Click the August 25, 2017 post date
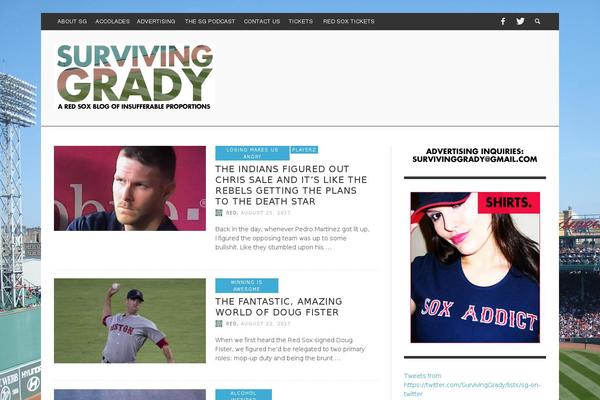 (266, 213)
